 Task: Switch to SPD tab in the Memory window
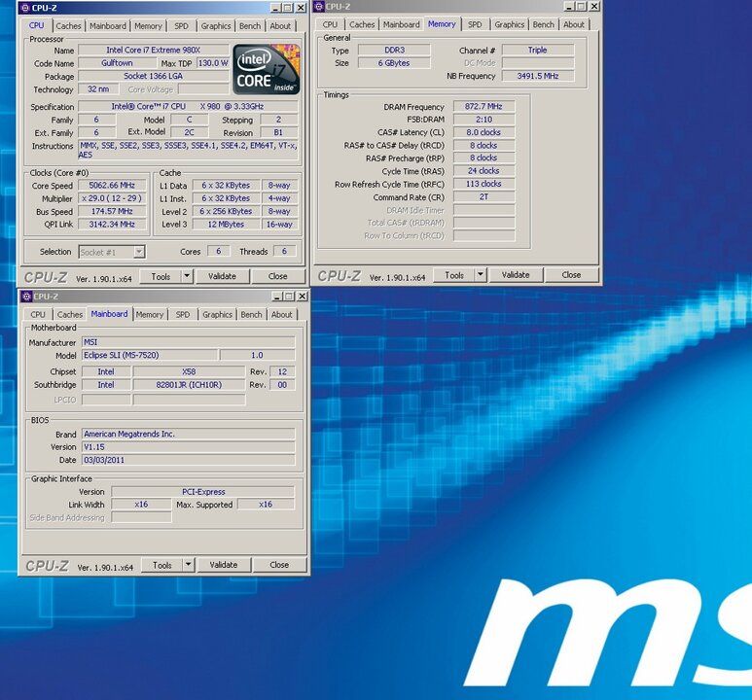coord(475,24)
